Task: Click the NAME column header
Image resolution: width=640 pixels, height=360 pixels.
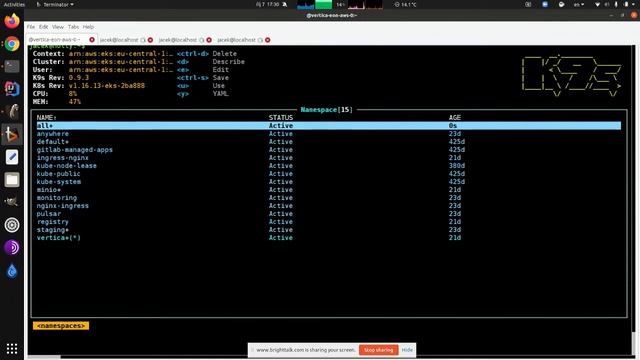Action: pos(47,118)
